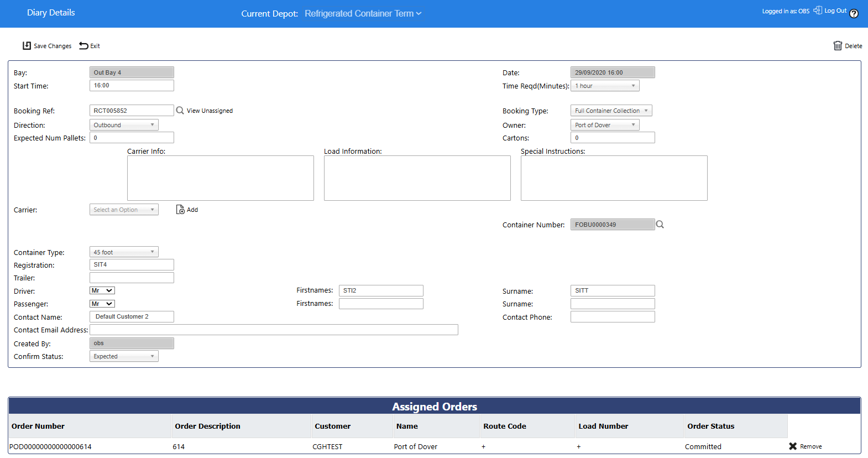Click the Remove text for the Committed order
The image size is (868, 458).
pos(811,446)
